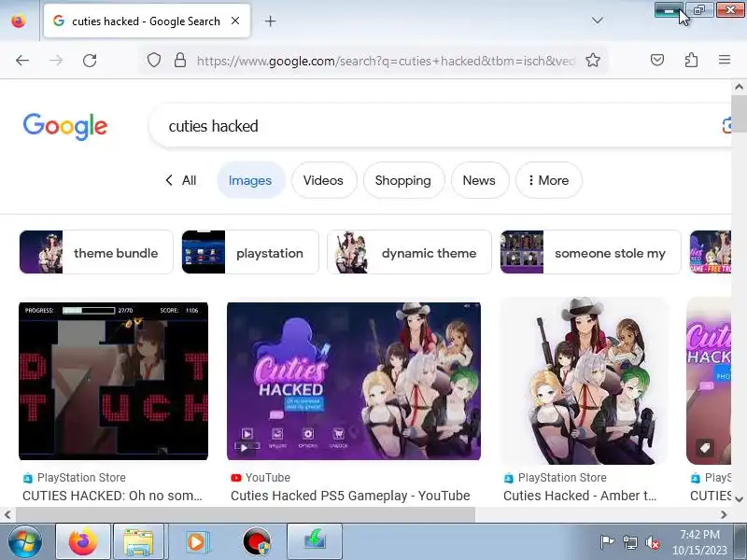
Task: Open the Windows Start menu
Action: point(25,542)
